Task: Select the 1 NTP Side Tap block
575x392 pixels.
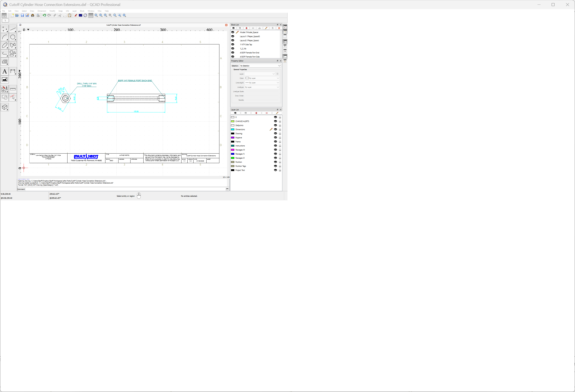Action: [246, 44]
